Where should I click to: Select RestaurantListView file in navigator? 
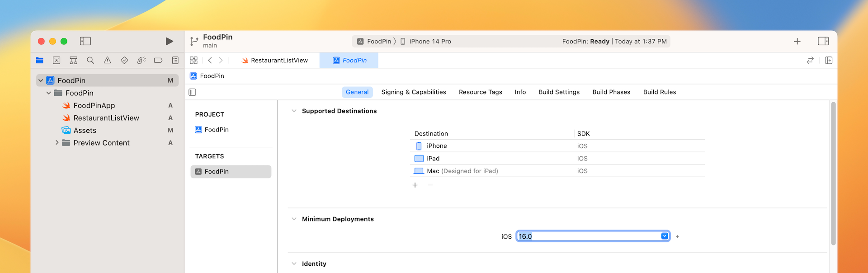pyautogui.click(x=106, y=118)
